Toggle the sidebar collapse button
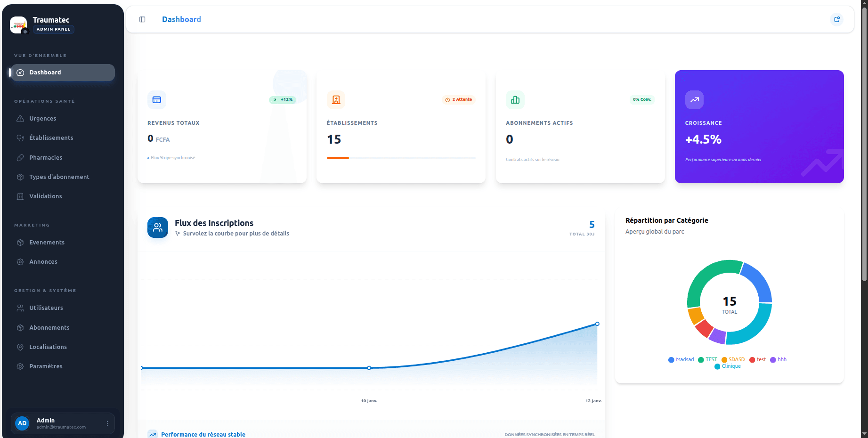This screenshot has width=868, height=438. point(142,19)
